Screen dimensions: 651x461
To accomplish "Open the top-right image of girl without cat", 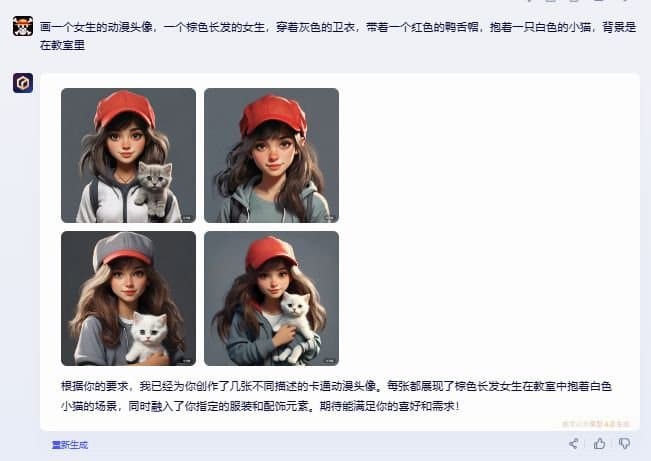I will 272,155.
